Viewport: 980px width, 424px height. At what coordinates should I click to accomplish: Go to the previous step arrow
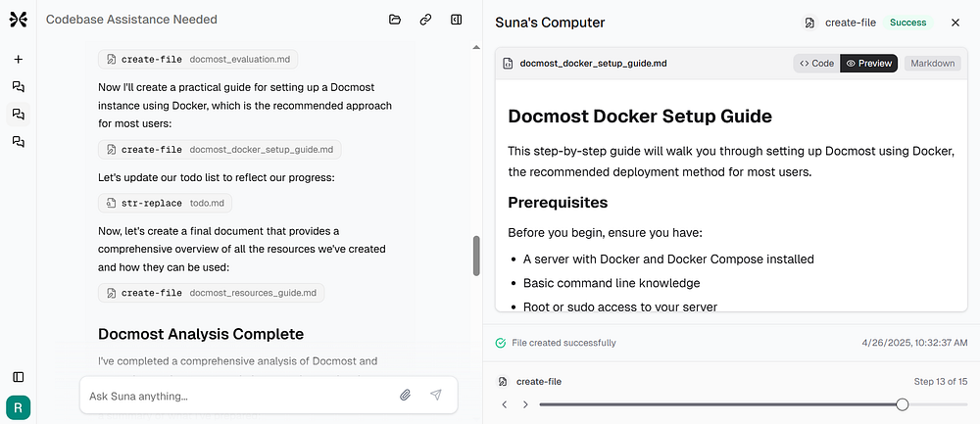point(505,404)
